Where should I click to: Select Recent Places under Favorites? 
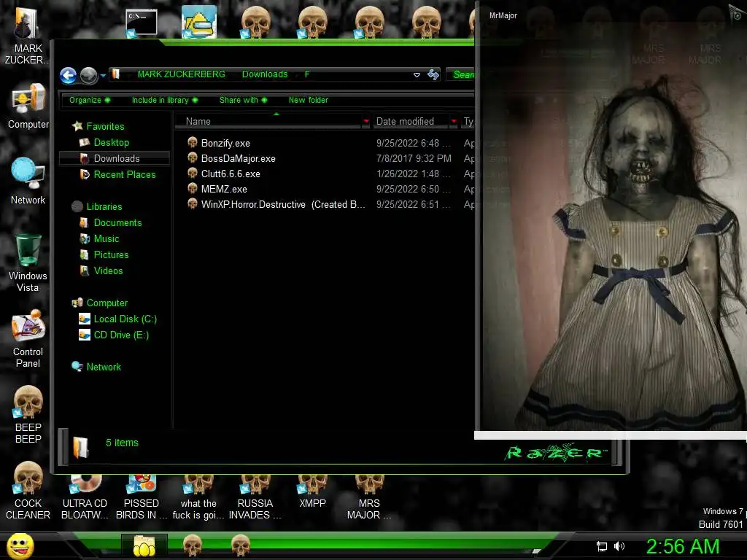[124, 175]
